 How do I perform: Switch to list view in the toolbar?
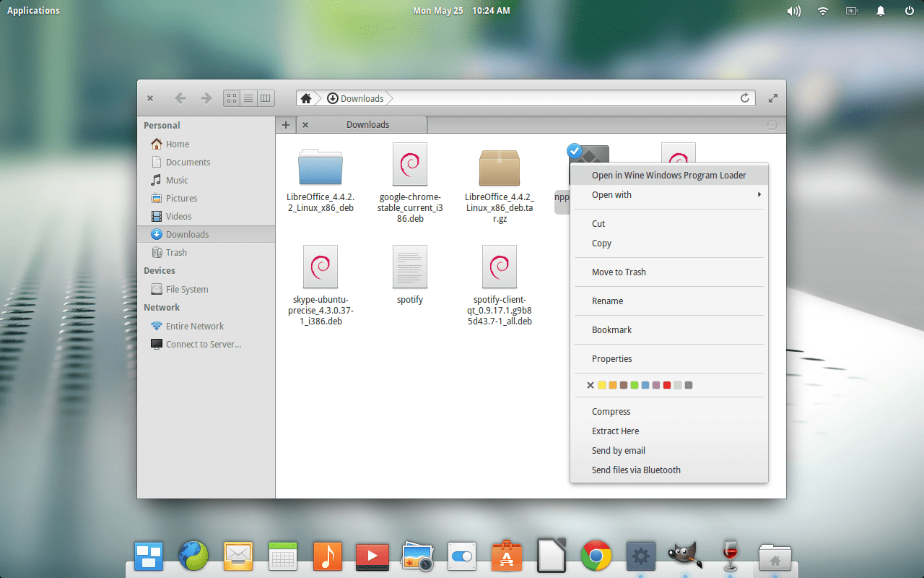pyautogui.click(x=248, y=98)
